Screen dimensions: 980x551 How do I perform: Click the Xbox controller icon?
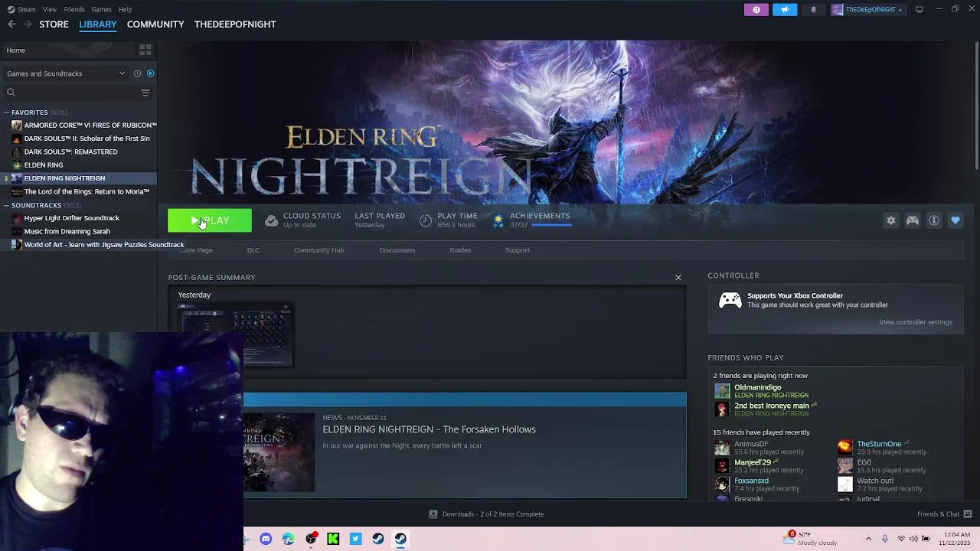pyautogui.click(x=730, y=300)
